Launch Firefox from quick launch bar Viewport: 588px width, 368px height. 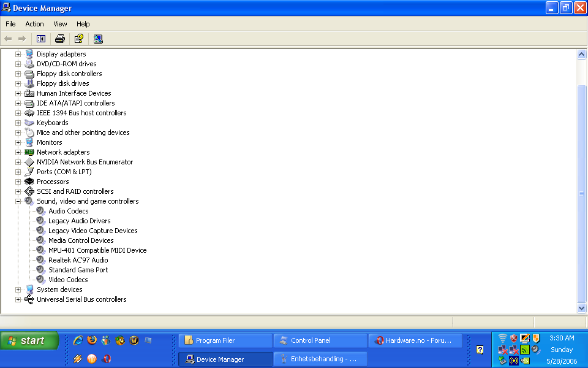[x=92, y=340]
